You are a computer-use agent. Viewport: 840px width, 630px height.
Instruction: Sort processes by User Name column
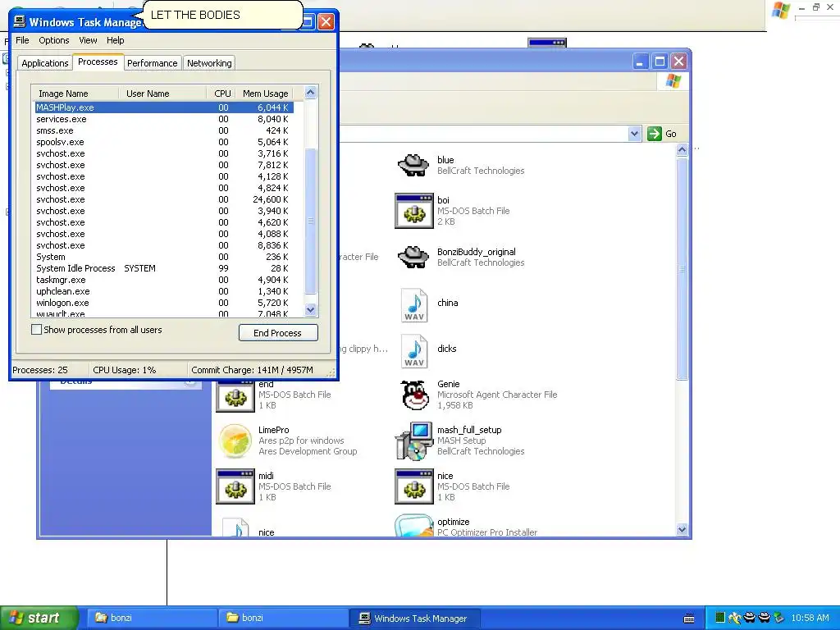pos(162,94)
